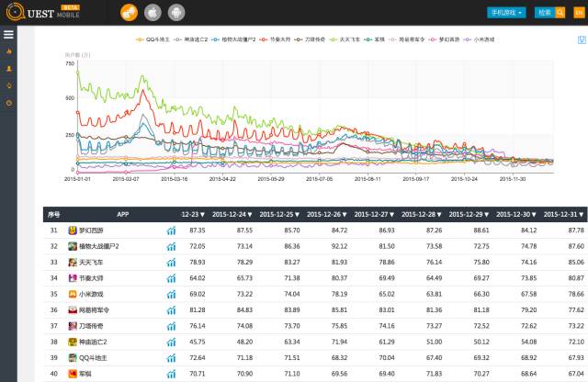This screenshot has height=382, width=588.
Task: Open trend chart icon for 梦幻西游 row
Action: pos(172,230)
